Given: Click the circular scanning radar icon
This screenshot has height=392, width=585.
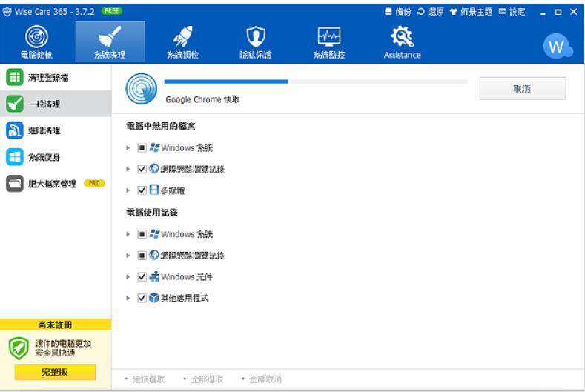Looking at the screenshot, I should click(x=142, y=89).
